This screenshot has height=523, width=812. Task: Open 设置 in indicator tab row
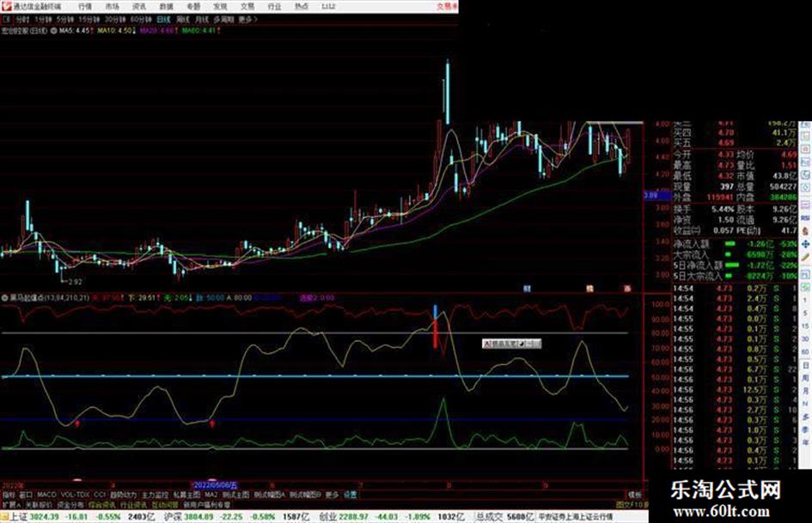[x=350, y=495]
